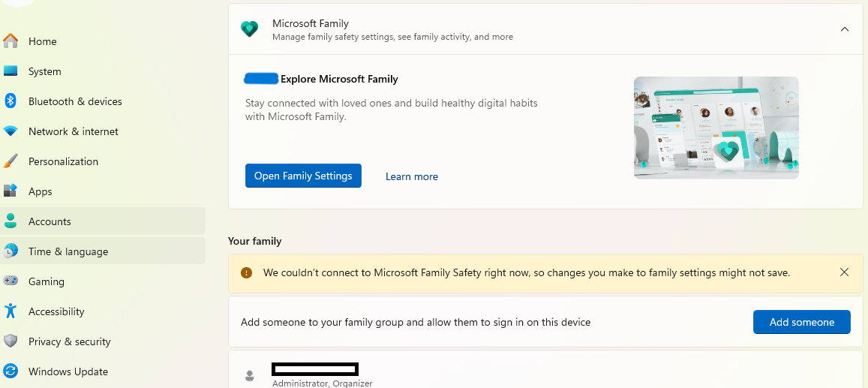
Task: Dismiss the Family Safety warning banner
Action: [845, 272]
